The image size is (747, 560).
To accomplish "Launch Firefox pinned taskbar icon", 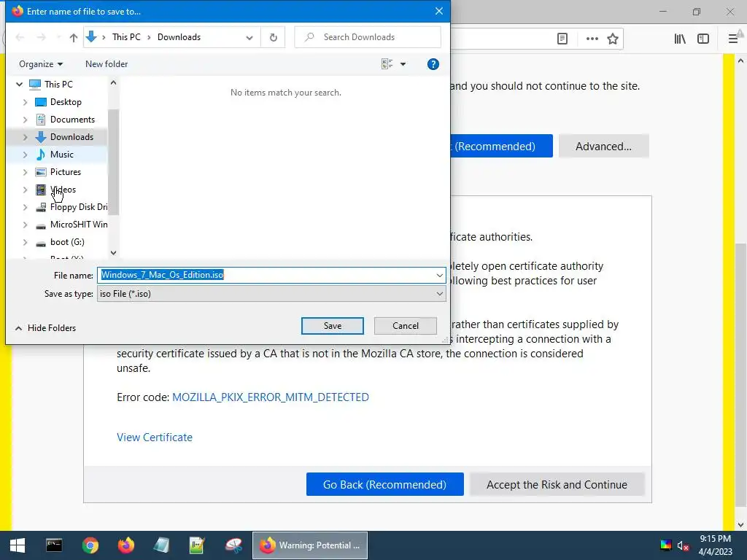I will (125, 545).
